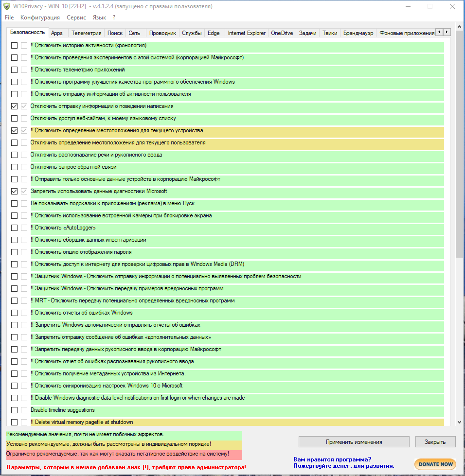Open the Сервис menu
Image resolution: width=465 pixels, height=476 pixels.
tap(76, 18)
